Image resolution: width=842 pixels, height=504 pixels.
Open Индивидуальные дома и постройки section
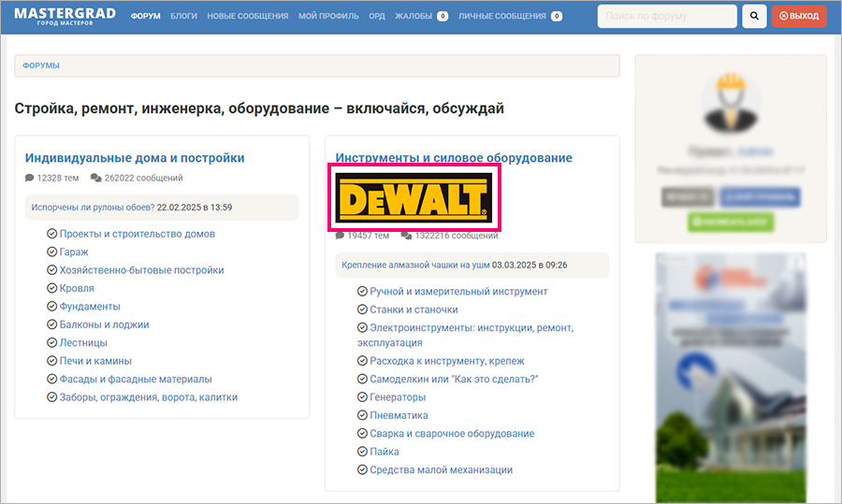point(135,158)
